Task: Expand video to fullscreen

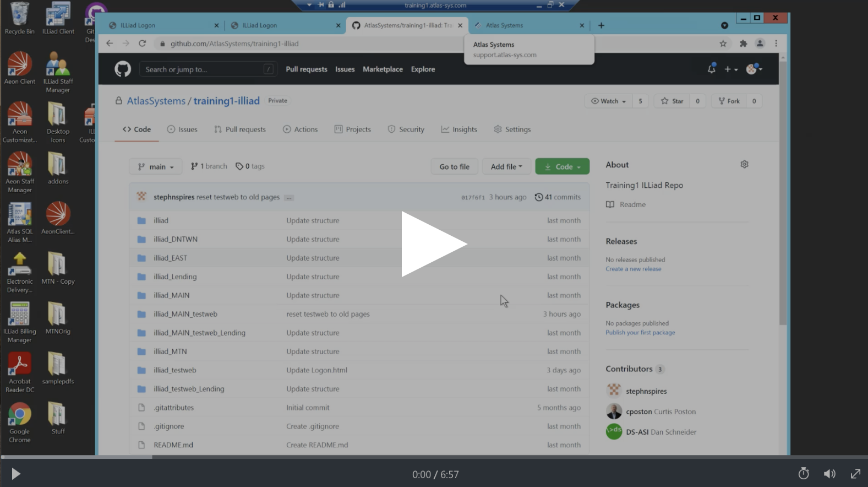Action: [855, 474]
